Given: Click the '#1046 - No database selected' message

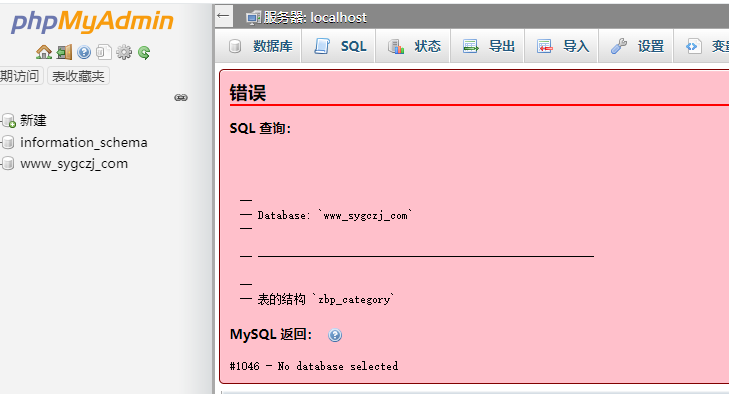Looking at the screenshot, I should click(314, 366).
